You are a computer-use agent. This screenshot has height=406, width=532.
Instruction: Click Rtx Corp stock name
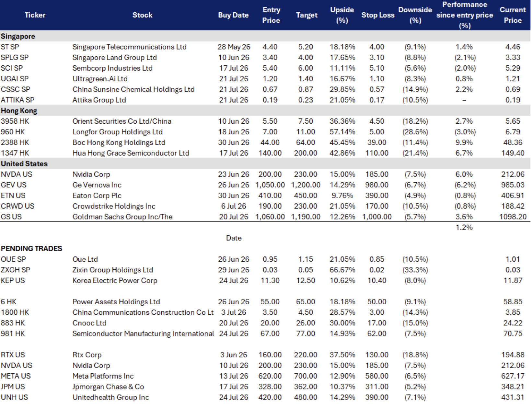[x=87, y=355]
